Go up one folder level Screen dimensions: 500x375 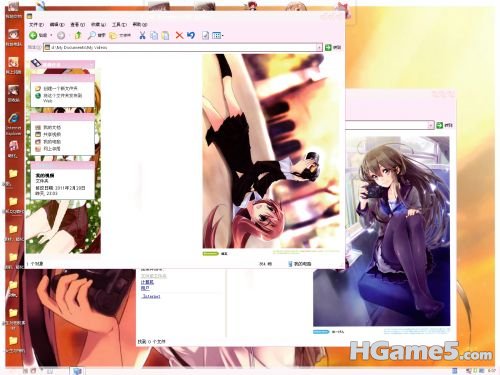(78, 35)
